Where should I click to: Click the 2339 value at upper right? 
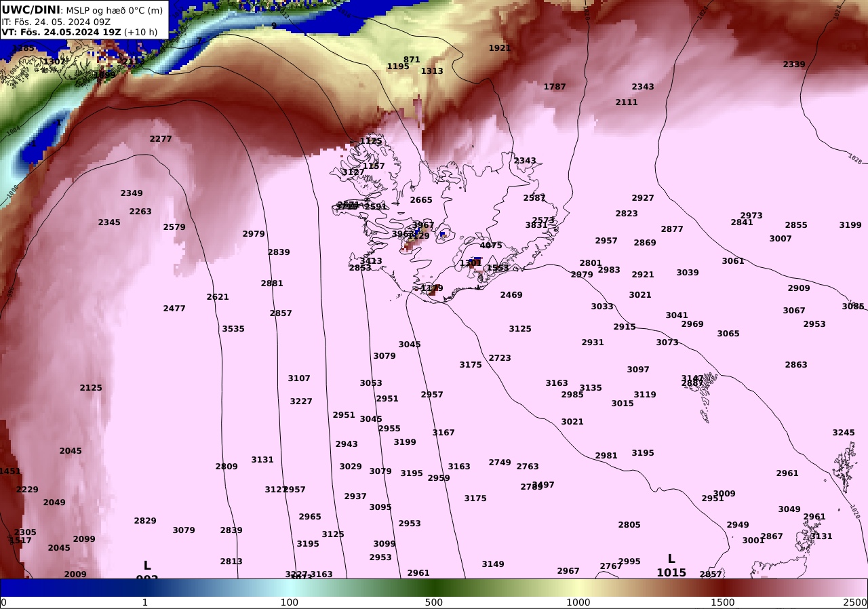point(794,64)
